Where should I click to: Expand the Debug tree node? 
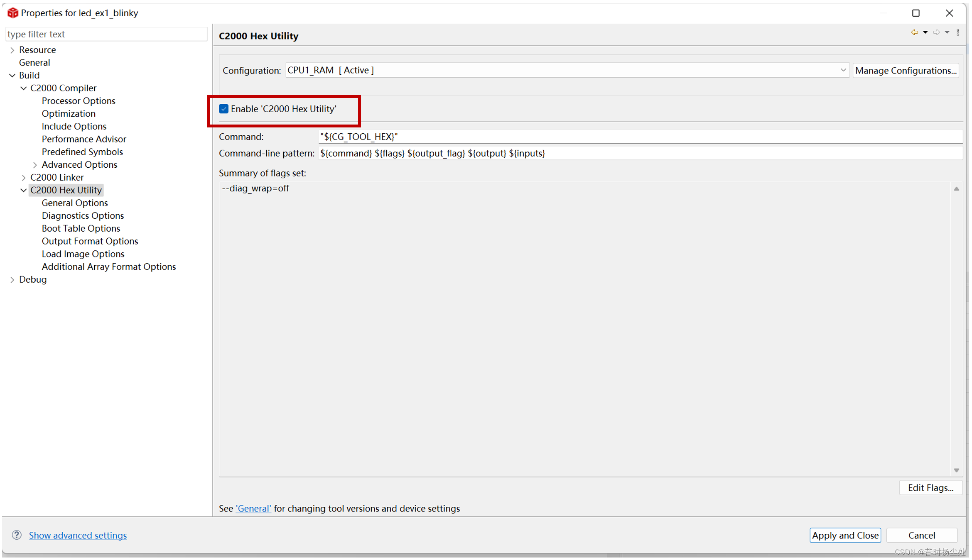point(12,279)
